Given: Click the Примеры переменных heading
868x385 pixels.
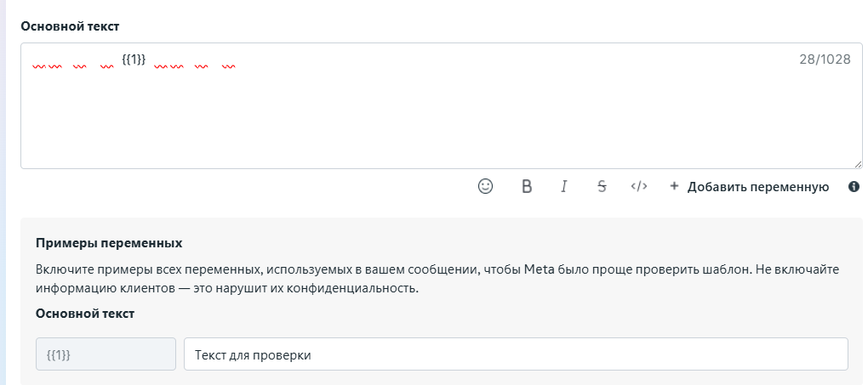Looking at the screenshot, I should (109, 243).
